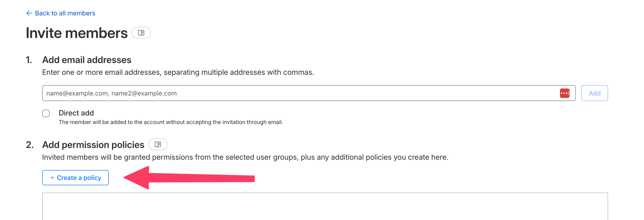The image size is (644, 220).
Task: Click step number 1 beside Add email addresses
Action: pyautogui.click(x=29, y=60)
